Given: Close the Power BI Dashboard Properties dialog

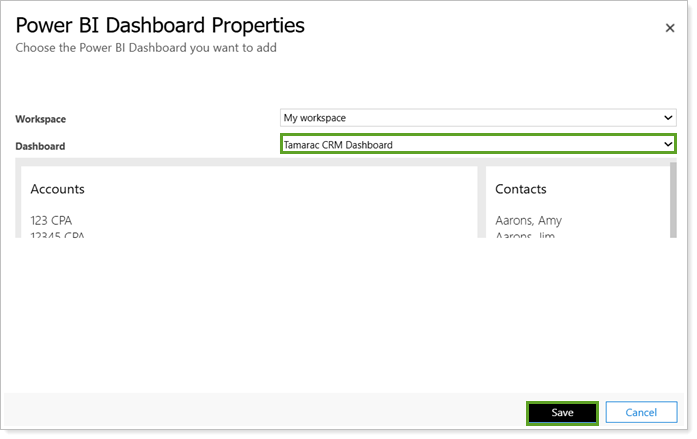Looking at the screenshot, I should [670, 28].
